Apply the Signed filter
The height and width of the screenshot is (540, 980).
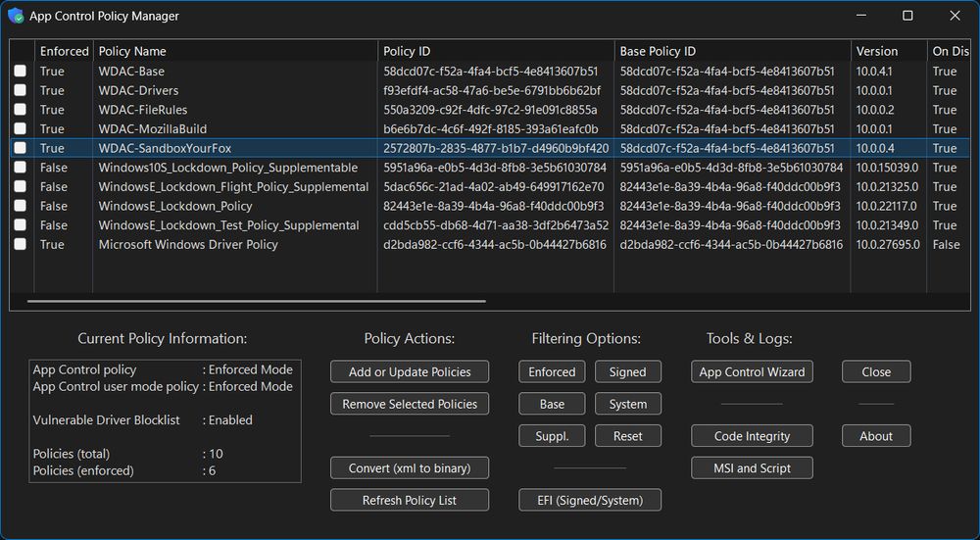[627, 371]
